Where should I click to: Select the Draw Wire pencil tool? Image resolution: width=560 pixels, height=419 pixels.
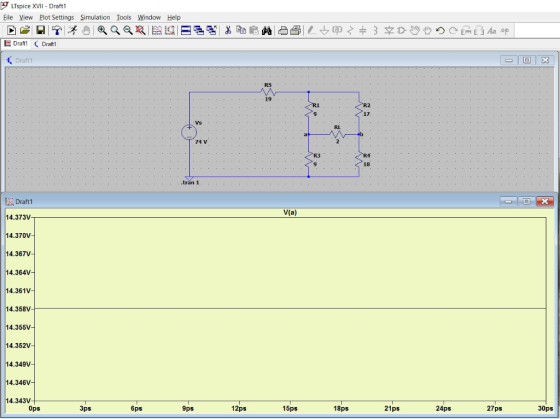(311, 31)
